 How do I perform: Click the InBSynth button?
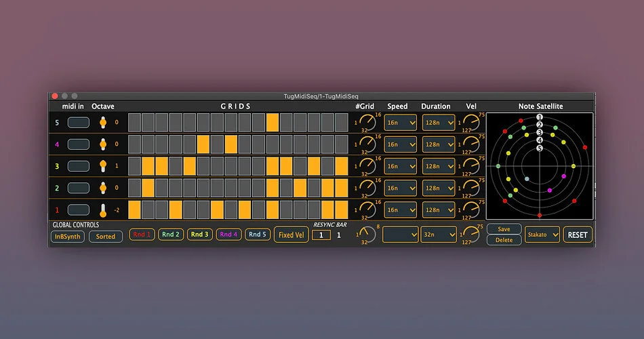[67, 236]
